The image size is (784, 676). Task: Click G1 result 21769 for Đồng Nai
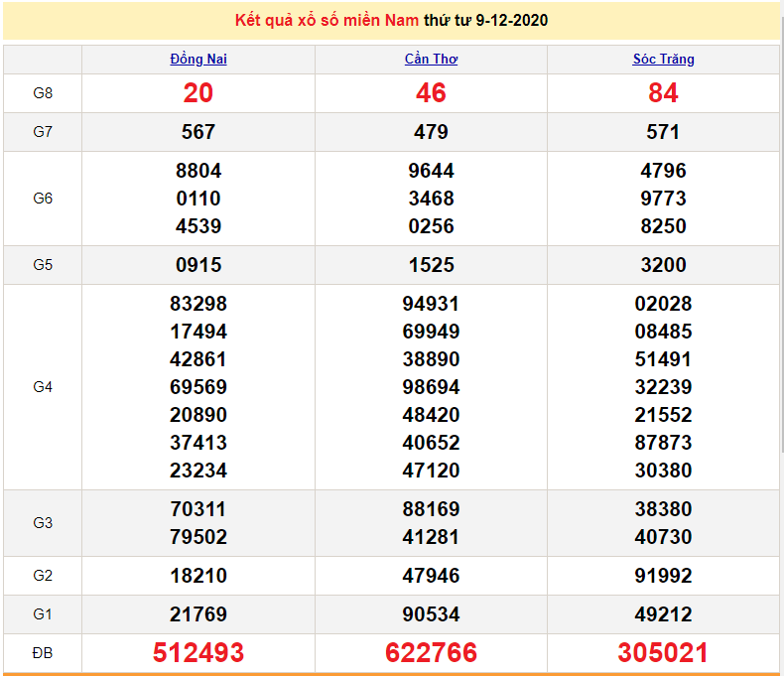point(198,614)
